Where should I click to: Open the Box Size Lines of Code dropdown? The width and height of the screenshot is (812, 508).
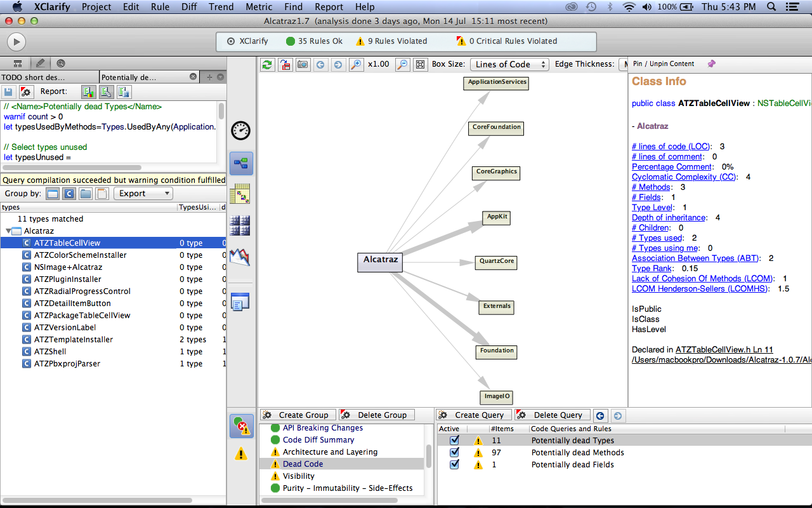coord(509,64)
